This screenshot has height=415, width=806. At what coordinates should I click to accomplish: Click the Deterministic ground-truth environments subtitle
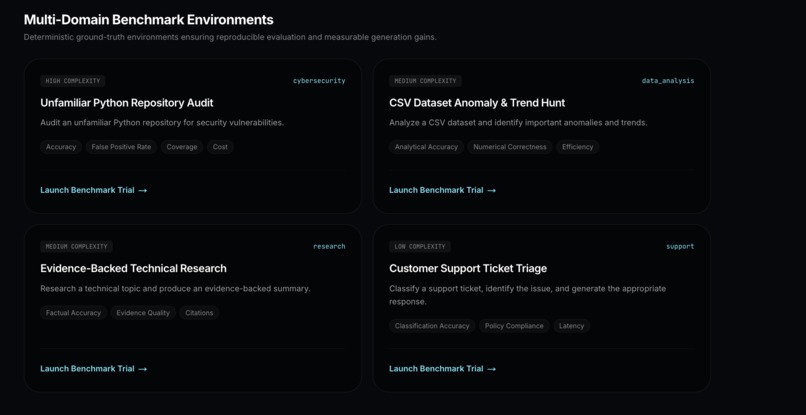click(x=230, y=38)
